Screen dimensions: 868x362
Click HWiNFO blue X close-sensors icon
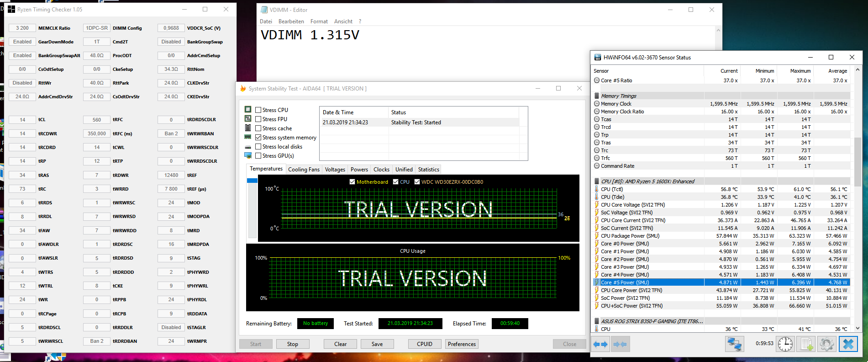pyautogui.click(x=848, y=344)
